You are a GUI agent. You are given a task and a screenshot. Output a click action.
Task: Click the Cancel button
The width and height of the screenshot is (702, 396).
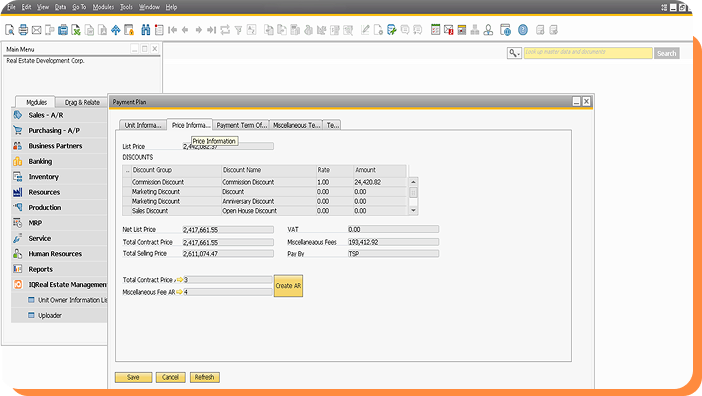pos(171,377)
